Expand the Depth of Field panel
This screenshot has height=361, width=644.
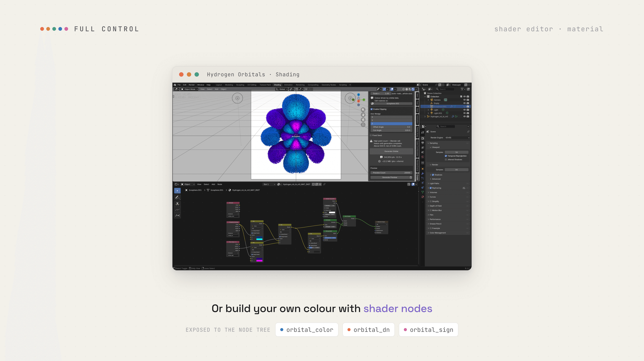click(x=448, y=206)
